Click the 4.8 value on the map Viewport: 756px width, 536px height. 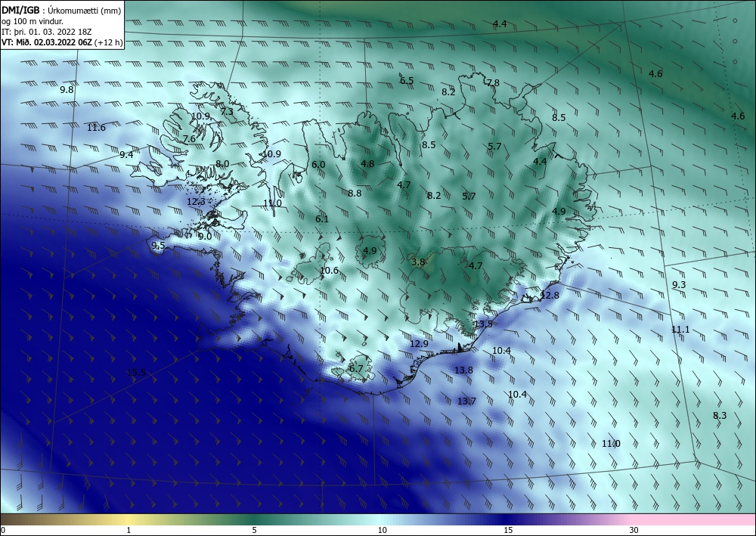click(x=367, y=164)
